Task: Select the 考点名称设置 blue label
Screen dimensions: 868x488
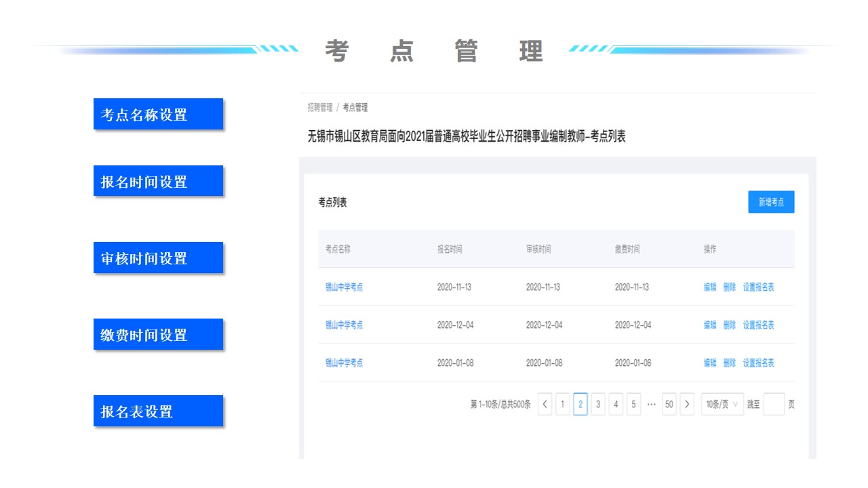Action: 158,115
